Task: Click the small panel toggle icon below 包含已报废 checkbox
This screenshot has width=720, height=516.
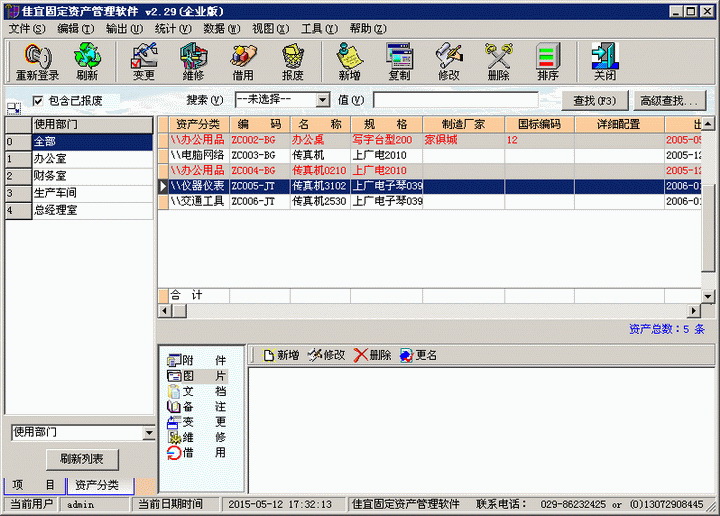Action: pyautogui.click(x=13, y=109)
